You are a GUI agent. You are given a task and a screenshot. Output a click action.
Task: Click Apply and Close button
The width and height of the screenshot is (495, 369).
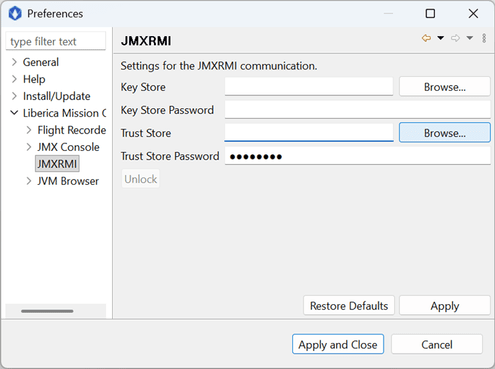coord(338,344)
